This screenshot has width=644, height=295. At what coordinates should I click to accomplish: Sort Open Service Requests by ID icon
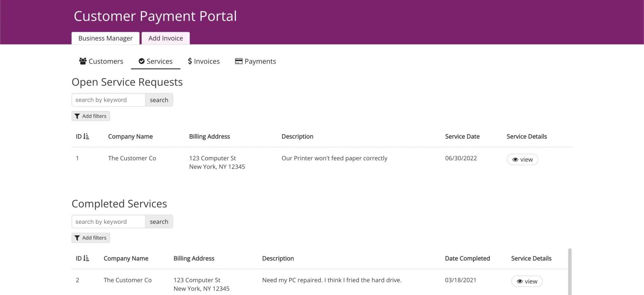pos(86,136)
